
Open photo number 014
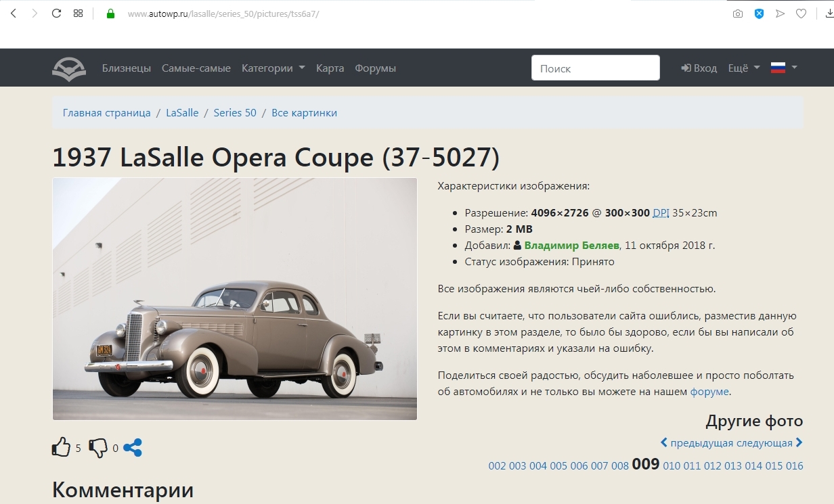(x=753, y=466)
